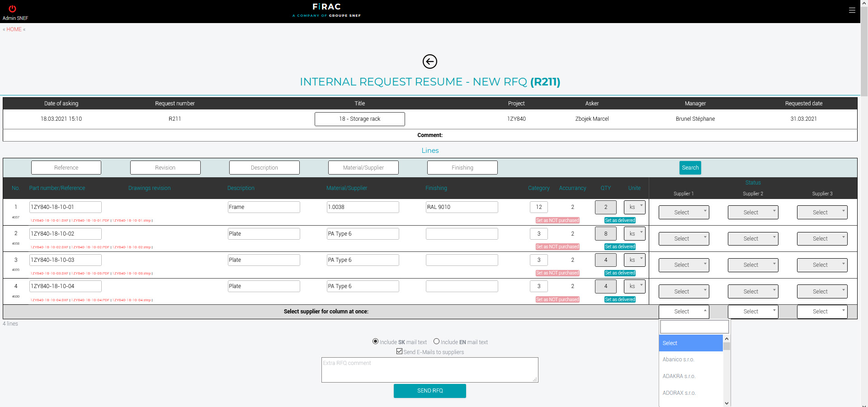
Task: Select Include EN mail text option
Action: [436, 341]
